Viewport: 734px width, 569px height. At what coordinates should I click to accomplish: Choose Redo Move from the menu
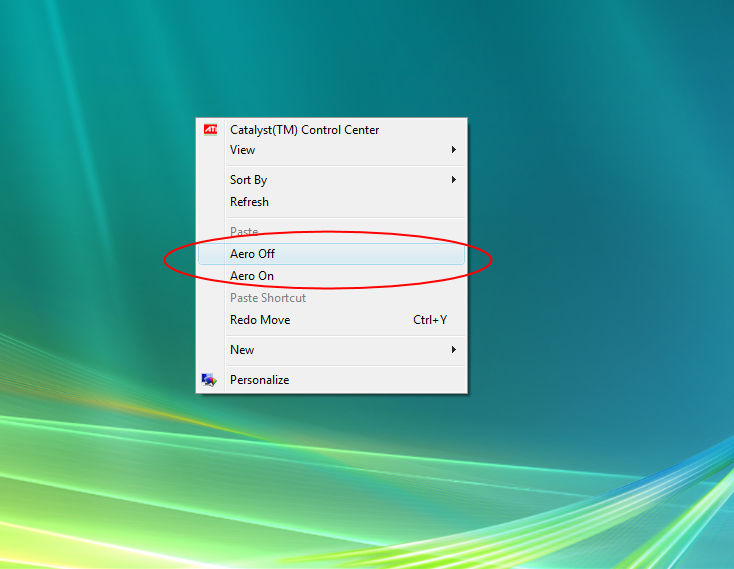point(331,320)
